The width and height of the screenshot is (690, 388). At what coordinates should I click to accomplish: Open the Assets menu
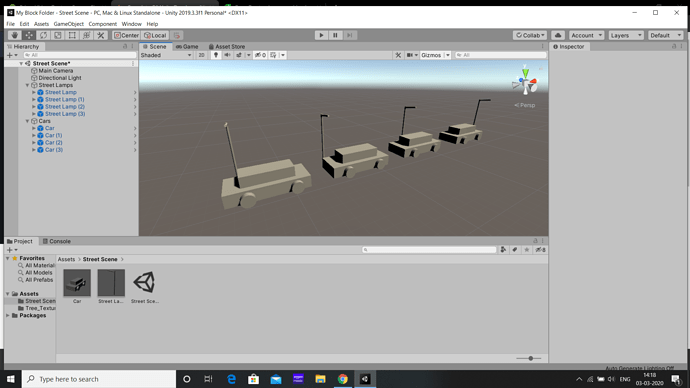pyautogui.click(x=41, y=24)
